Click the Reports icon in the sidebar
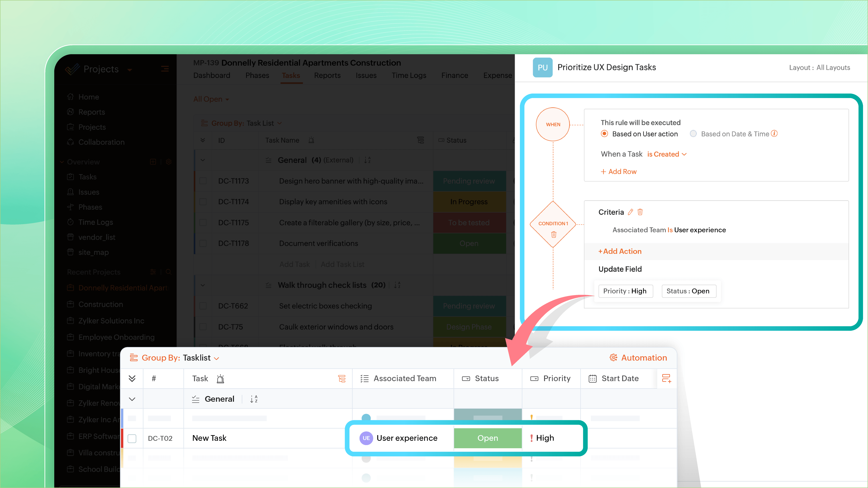The height and width of the screenshot is (488, 868). click(x=71, y=112)
